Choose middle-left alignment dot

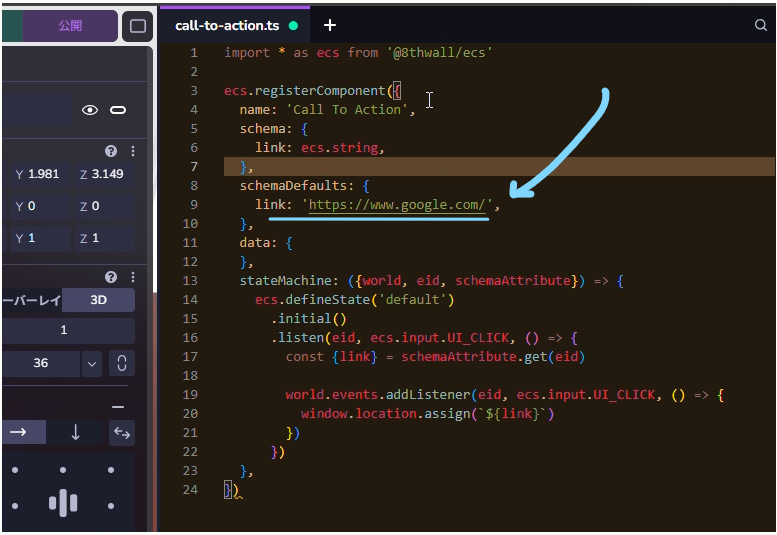click(15, 506)
